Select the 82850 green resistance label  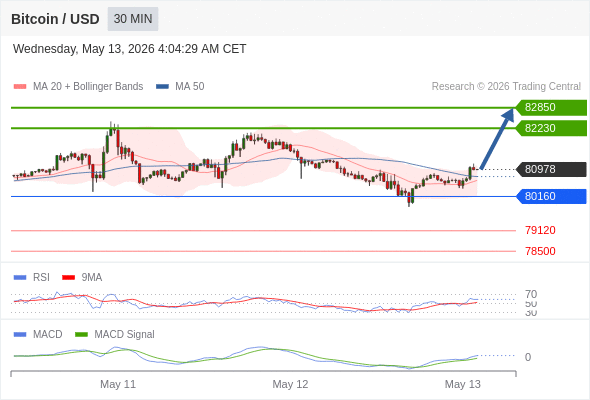[x=551, y=108]
